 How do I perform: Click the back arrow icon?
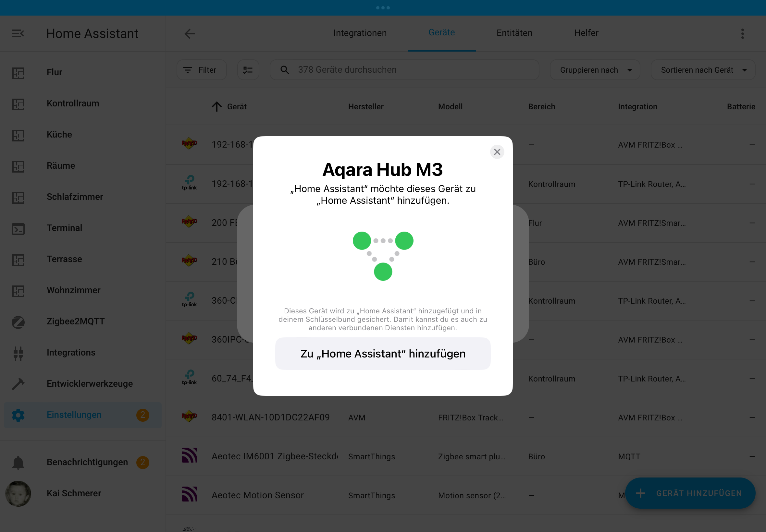tap(190, 33)
